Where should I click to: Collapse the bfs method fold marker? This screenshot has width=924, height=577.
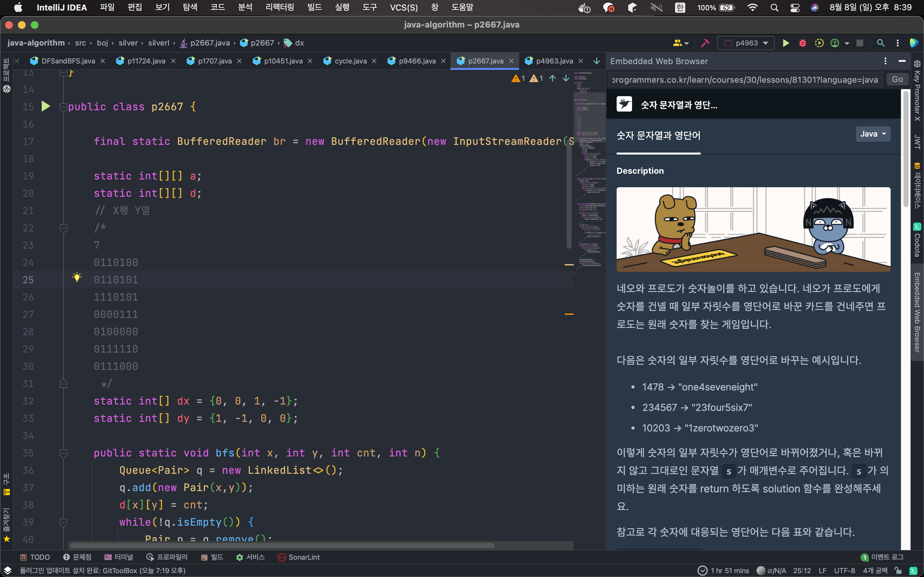coord(64,453)
